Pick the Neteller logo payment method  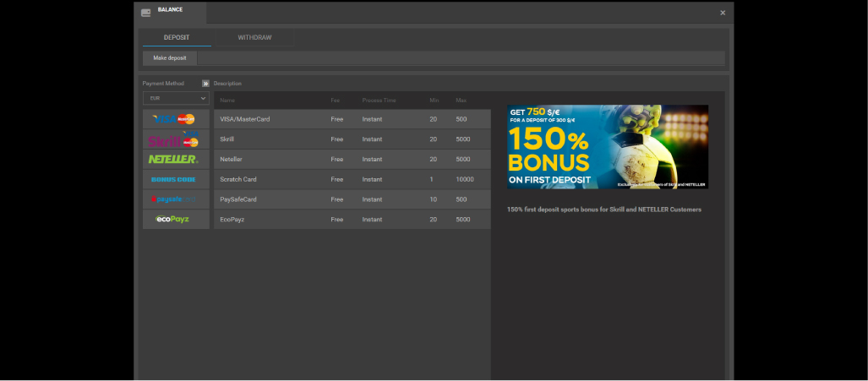tap(176, 159)
